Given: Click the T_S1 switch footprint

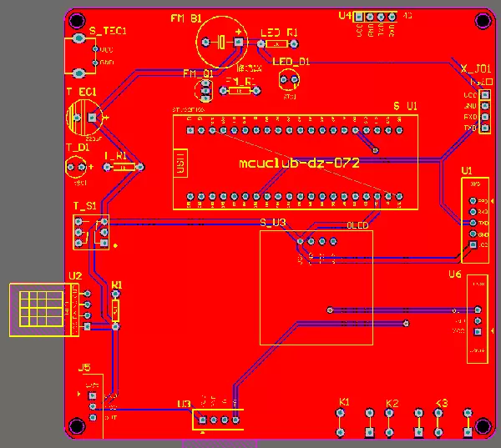Looking at the screenshot, I should point(91,232).
